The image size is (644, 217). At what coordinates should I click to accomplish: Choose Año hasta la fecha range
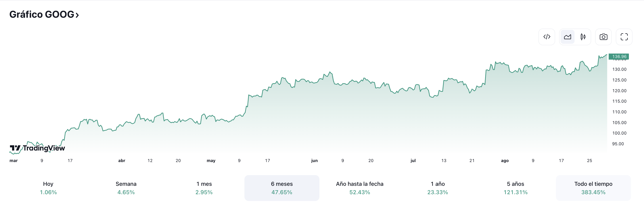[359, 188]
